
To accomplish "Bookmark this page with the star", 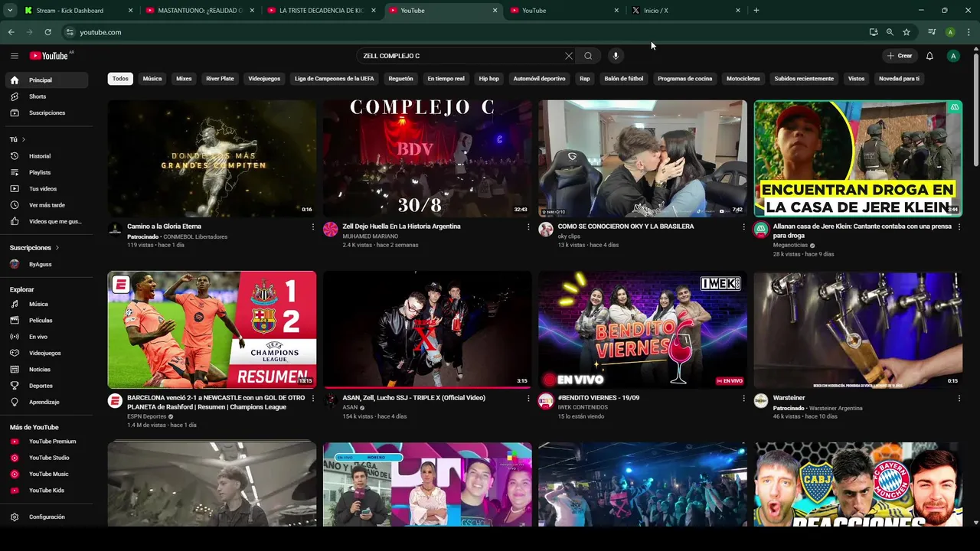I will 906,32.
